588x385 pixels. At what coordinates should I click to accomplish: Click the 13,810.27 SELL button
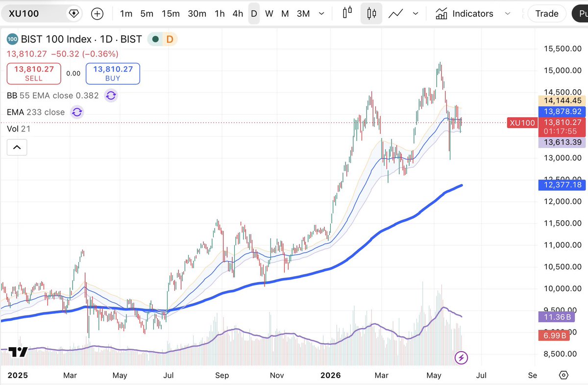pos(34,74)
